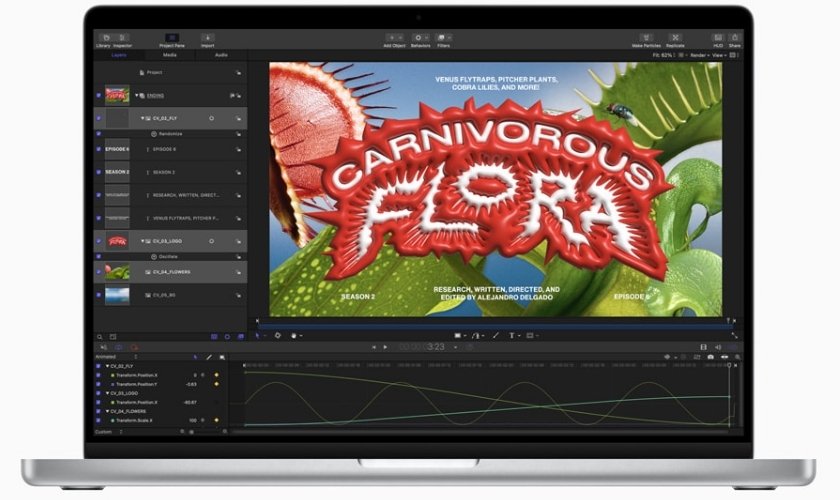This screenshot has height=500, width=840.
Task: Collapse the CV_03_LOGO layer group
Action: click(142, 241)
